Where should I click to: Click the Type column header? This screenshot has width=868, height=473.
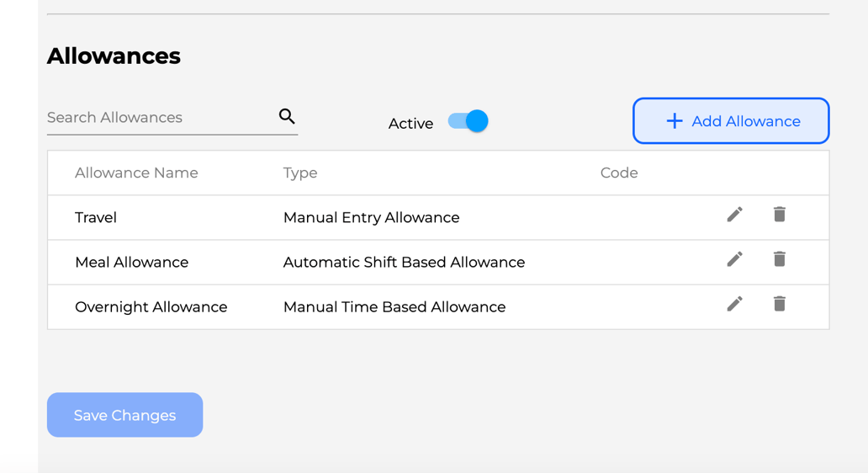[300, 173]
